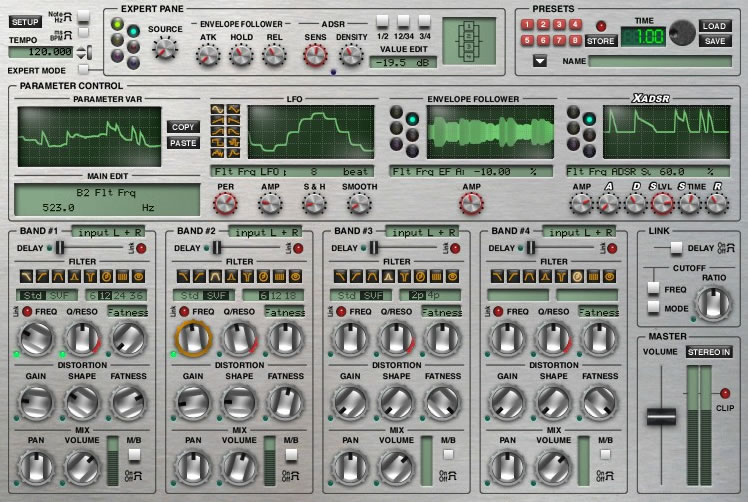Viewport: 748px width, 502px height.
Task: Click the preset NAME field
Action: [658, 62]
